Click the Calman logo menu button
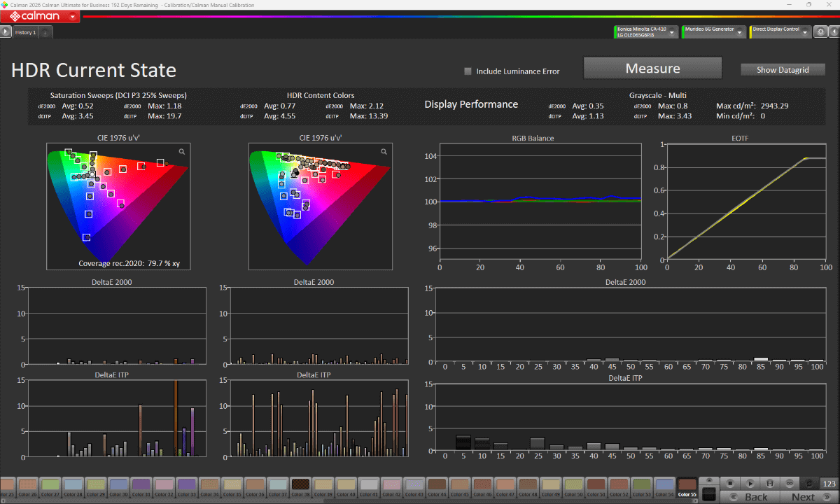The height and width of the screenshot is (504, 840). pos(40,16)
